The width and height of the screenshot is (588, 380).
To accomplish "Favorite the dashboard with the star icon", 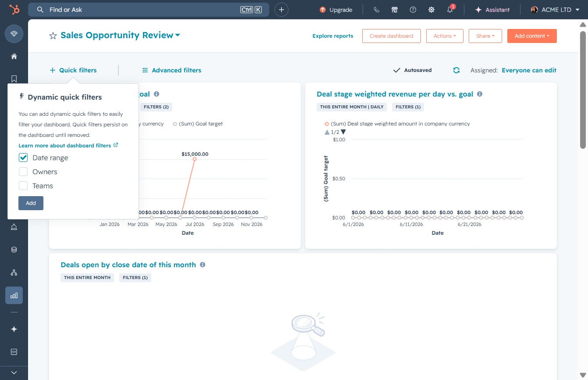I will click(x=53, y=36).
